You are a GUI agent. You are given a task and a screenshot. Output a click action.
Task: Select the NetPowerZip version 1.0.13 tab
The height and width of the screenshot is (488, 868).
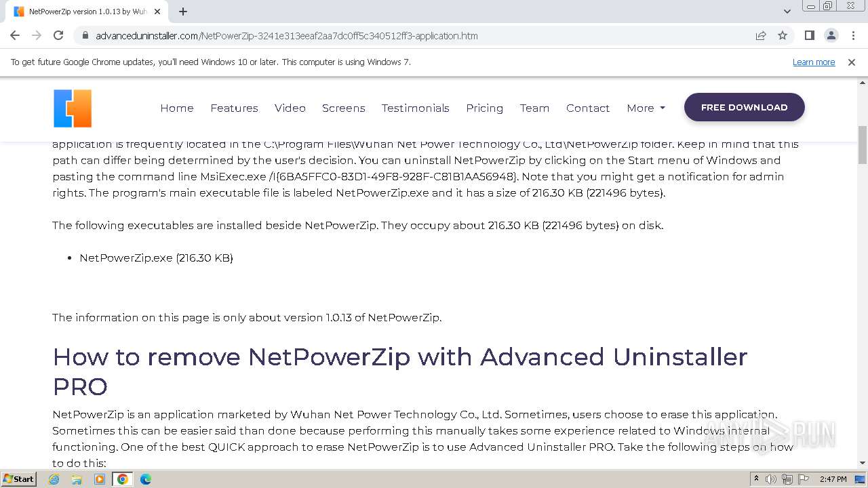85,12
